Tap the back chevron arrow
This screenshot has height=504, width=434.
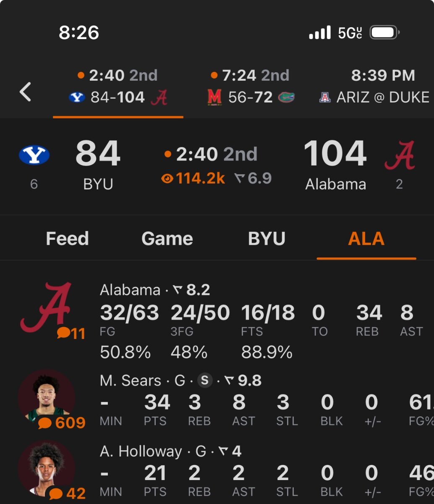coord(25,92)
